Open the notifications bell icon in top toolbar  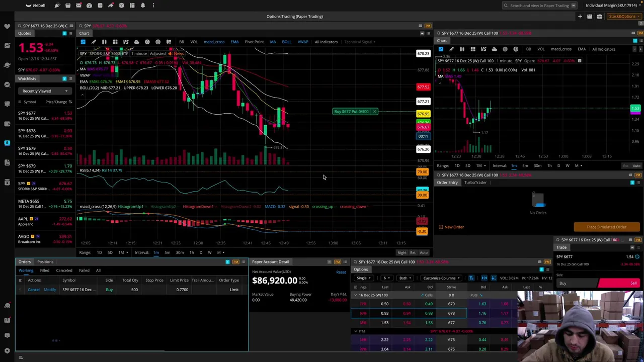tap(143, 5)
